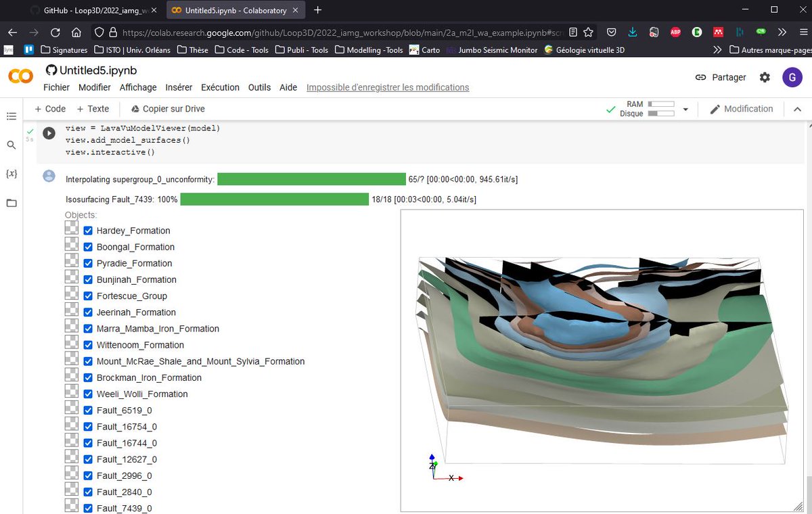Open the G user account avatar
The image size is (812, 514).
coord(792,77)
